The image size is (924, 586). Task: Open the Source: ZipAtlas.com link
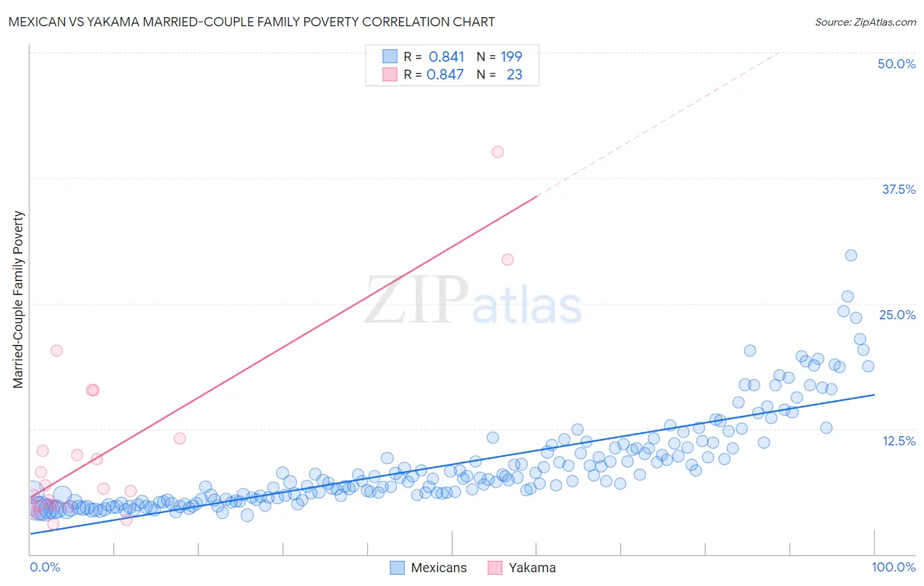(x=866, y=22)
